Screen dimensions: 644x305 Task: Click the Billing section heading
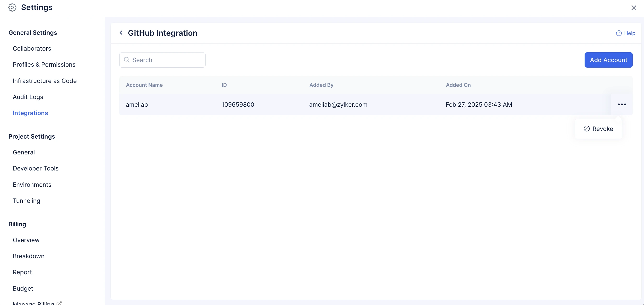click(x=17, y=224)
